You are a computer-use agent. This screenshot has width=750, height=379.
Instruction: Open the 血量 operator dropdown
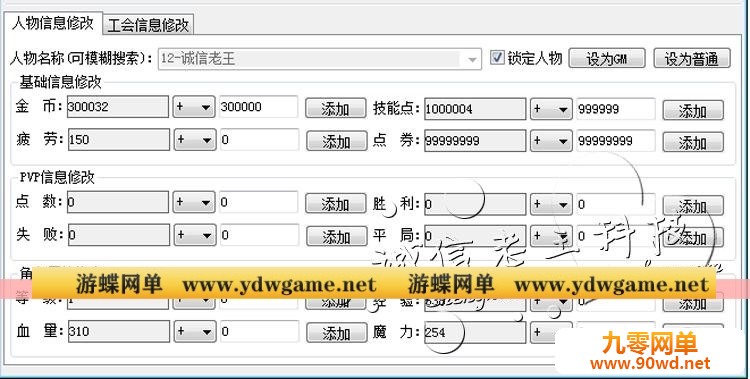(194, 332)
